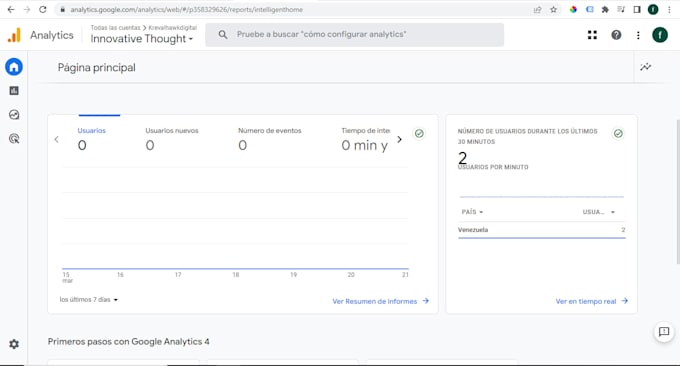This screenshot has width=680, height=366.
Task: Open the PAÍS dimension dropdown
Action: click(x=472, y=212)
